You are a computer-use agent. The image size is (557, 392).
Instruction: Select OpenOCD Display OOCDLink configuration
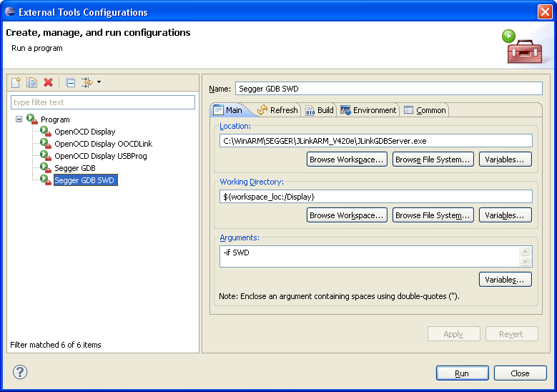(x=104, y=144)
